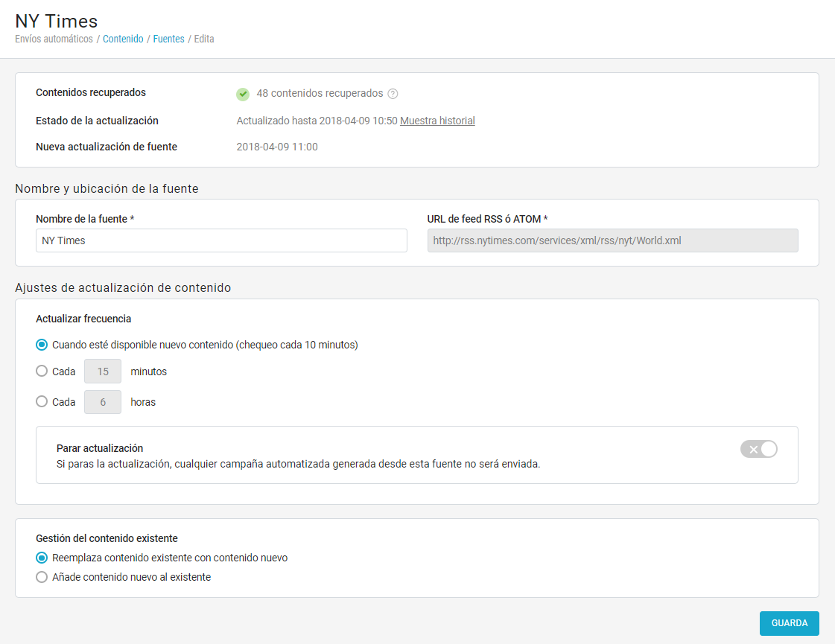Click the green success checkmark icon

coord(243,94)
